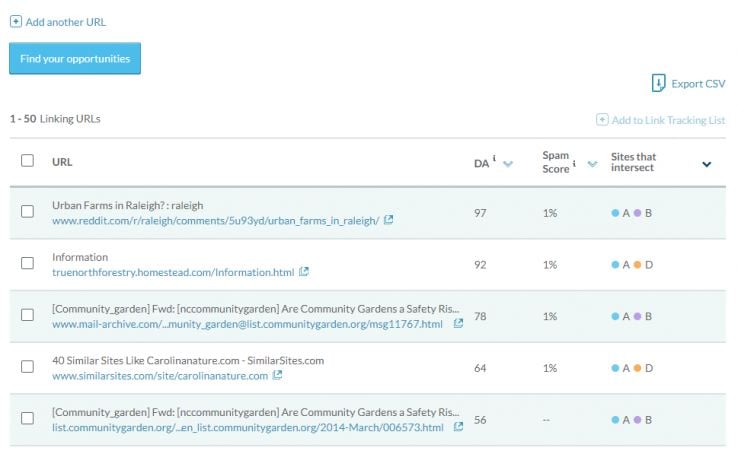Click the plus icon for Link Tracking List
The width and height of the screenshot is (738, 454).
click(x=602, y=119)
